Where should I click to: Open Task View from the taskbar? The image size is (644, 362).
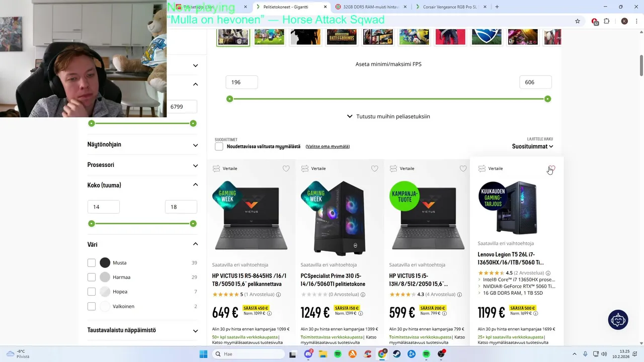point(293,354)
